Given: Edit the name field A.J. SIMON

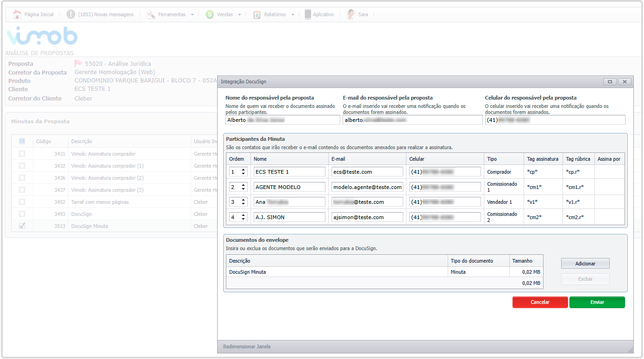Looking at the screenshot, I should [289, 217].
